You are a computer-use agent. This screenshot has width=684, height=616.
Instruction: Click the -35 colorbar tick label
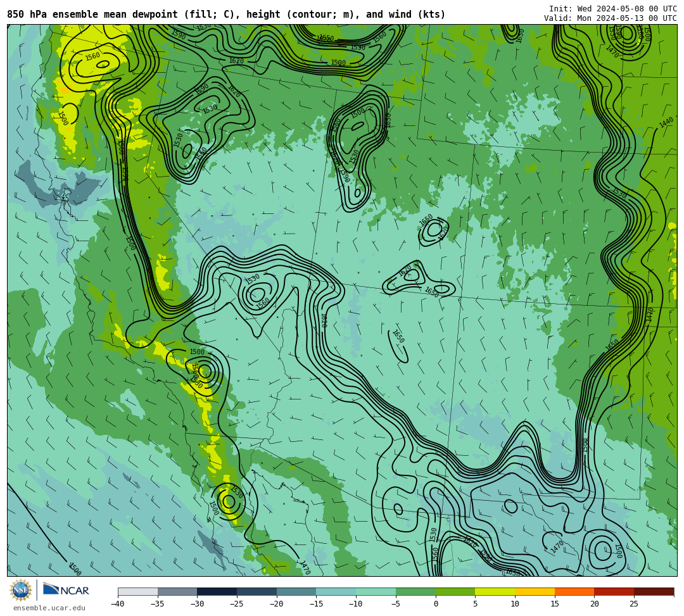pos(157,604)
